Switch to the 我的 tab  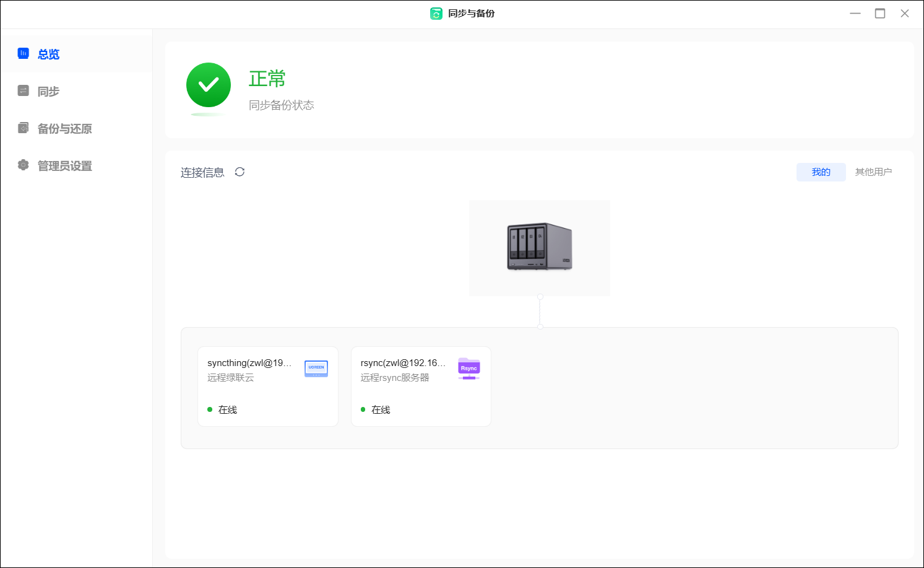[821, 172]
